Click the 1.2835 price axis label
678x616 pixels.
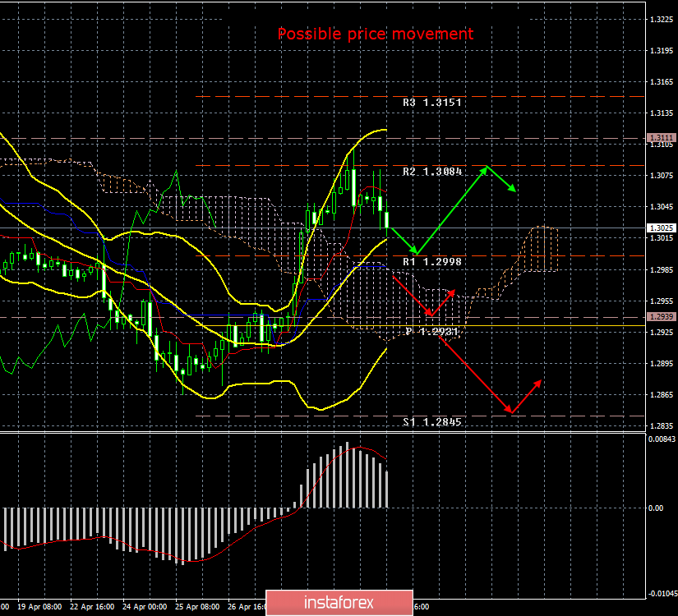tap(662, 426)
